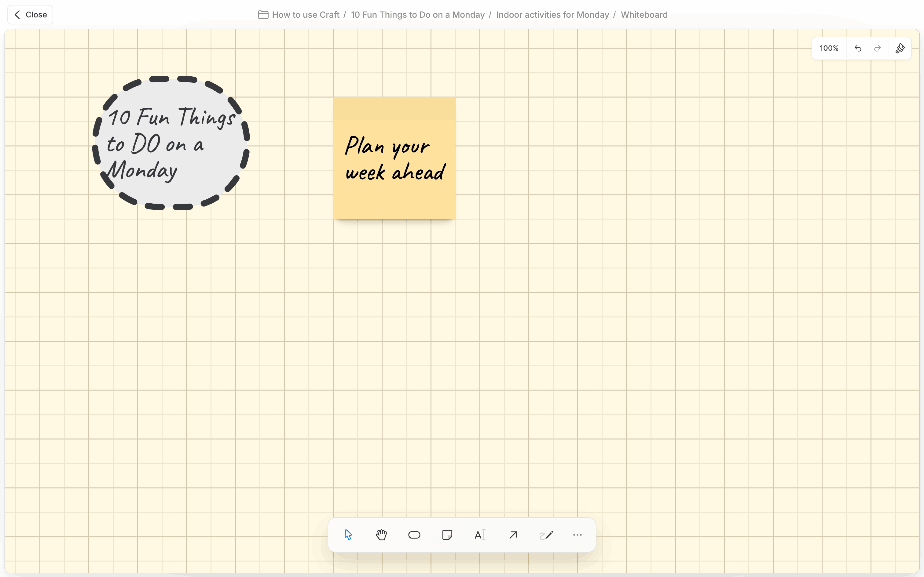Viewport: 924px width, 577px height.
Task: Go to 10 Fun Things to Do on a Monday breadcrumb
Action: (x=418, y=15)
